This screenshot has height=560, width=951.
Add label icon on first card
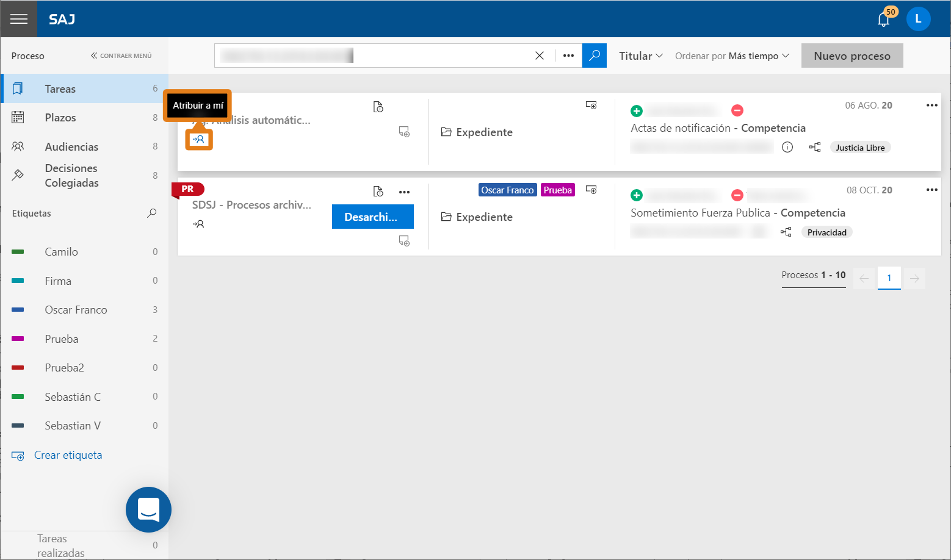click(x=591, y=105)
